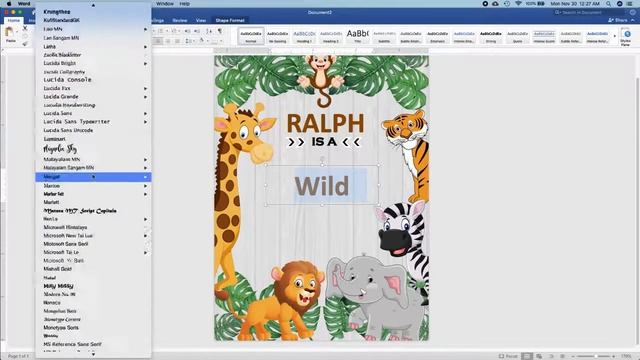Expand the Lucida Sans Typewriter submenu arrow
The width and height of the screenshot is (640, 360).
145,122
